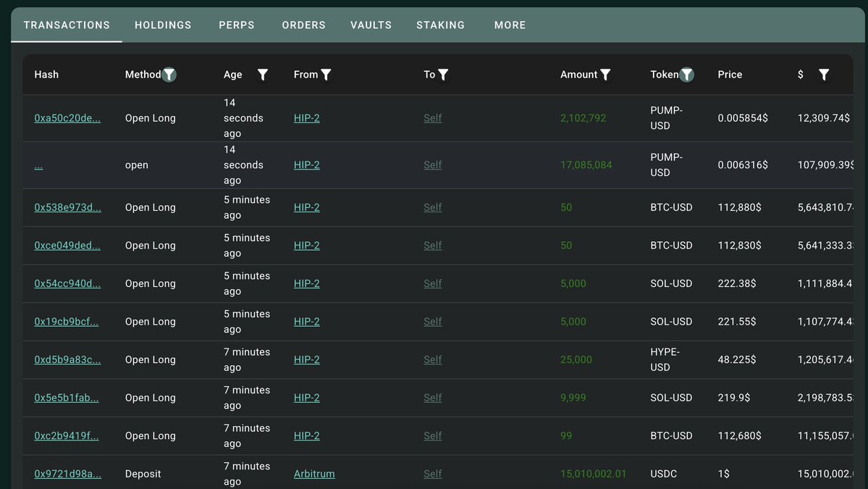868x489 pixels.
Task: Select the Orders tab
Action: pos(303,25)
